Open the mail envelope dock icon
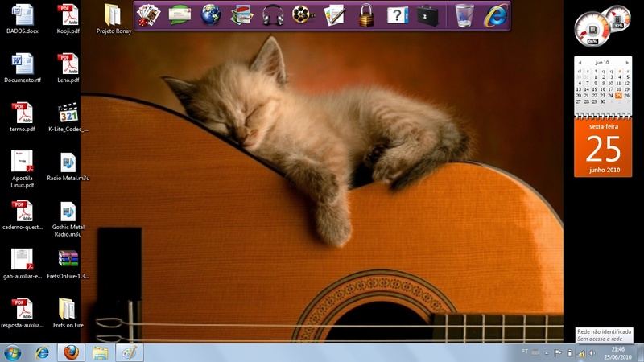 180,15
